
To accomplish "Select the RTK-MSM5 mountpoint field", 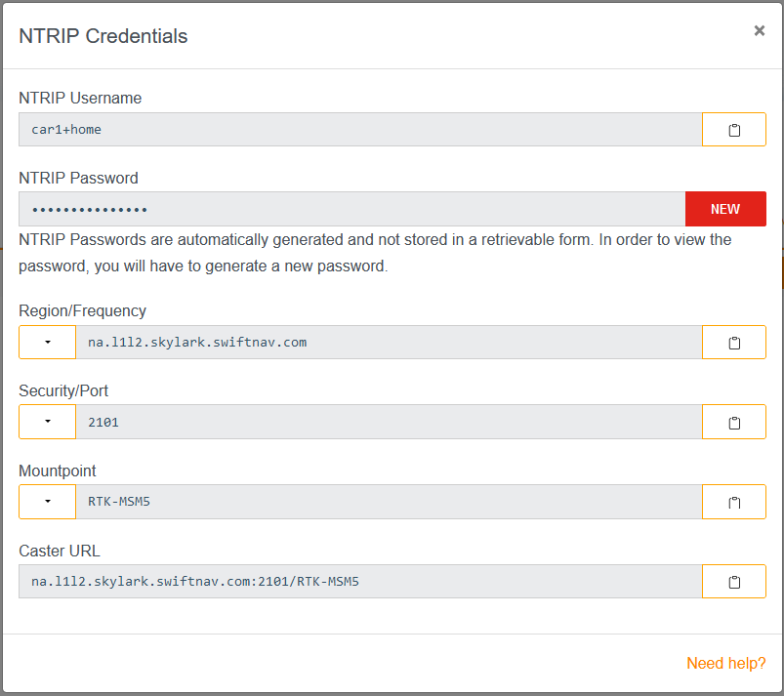I will point(389,502).
